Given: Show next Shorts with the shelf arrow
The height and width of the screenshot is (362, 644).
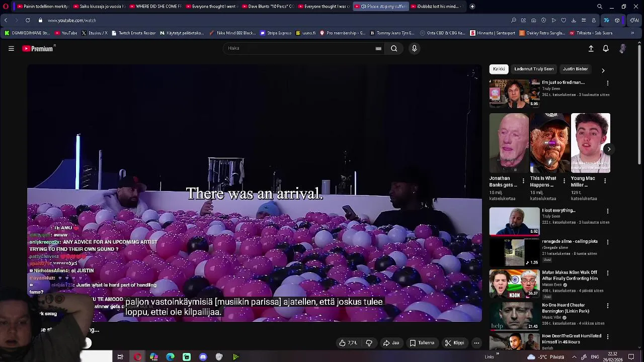Looking at the screenshot, I should [x=609, y=149].
